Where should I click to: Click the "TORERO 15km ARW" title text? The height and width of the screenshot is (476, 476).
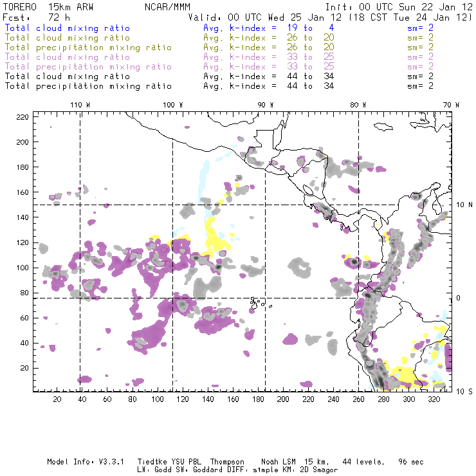(48, 7)
